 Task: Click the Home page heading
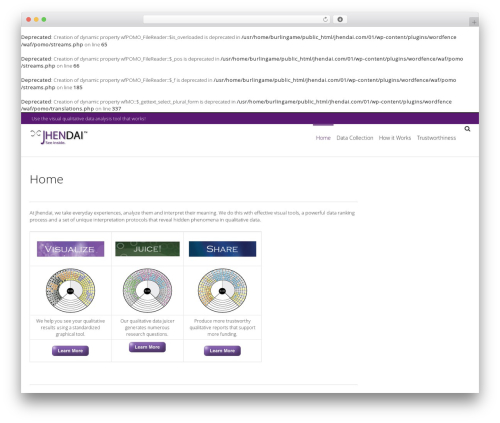pyautogui.click(x=46, y=179)
